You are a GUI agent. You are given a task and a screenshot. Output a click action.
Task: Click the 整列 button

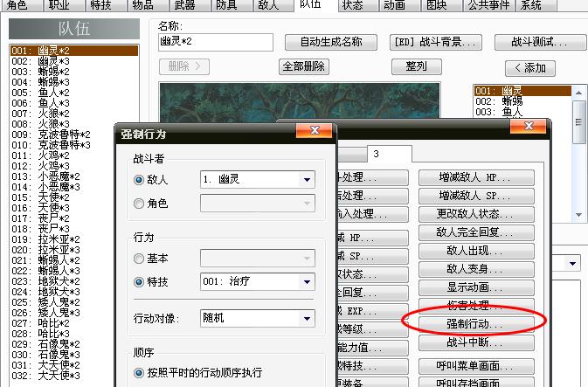[416, 66]
